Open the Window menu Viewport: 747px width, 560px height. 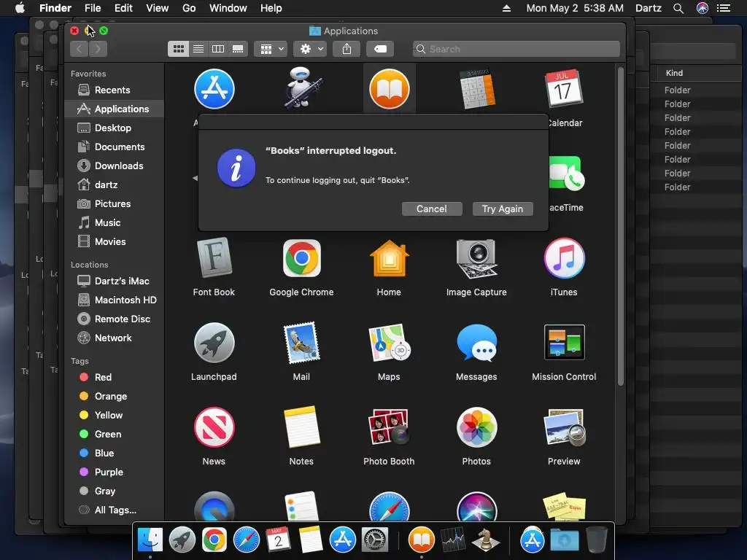pyautogui.click(x=228, y=8)
